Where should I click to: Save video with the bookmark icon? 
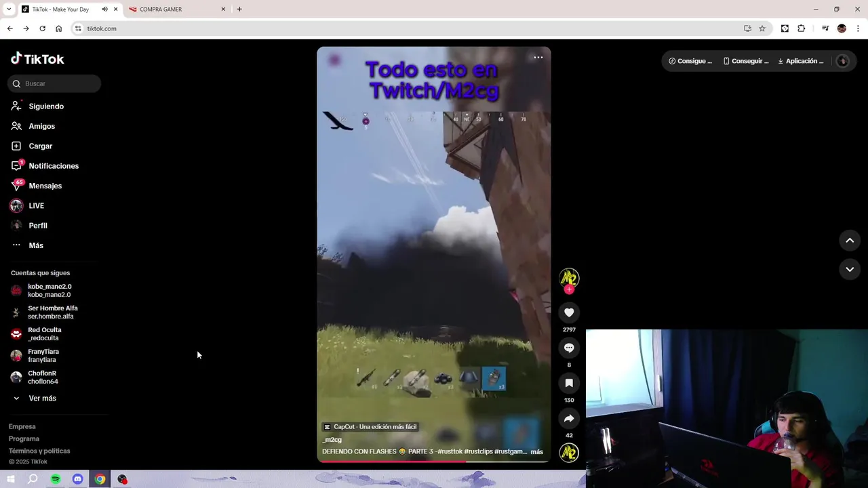tap(569, 383)
